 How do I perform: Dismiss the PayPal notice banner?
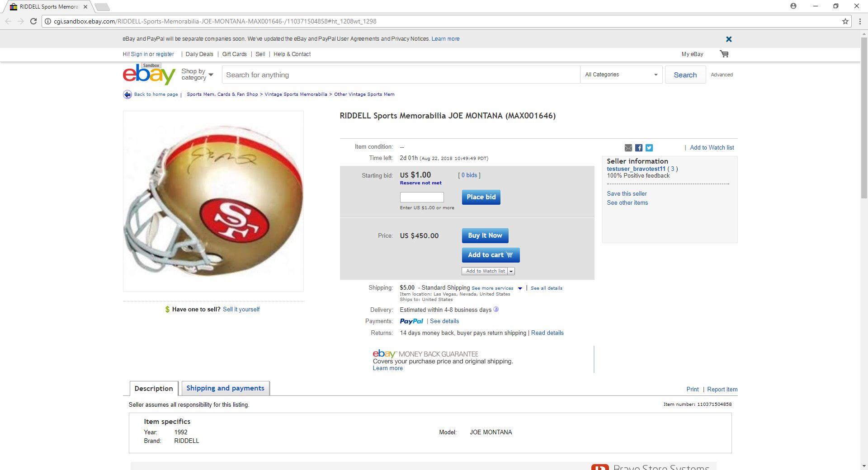point(729,39)
